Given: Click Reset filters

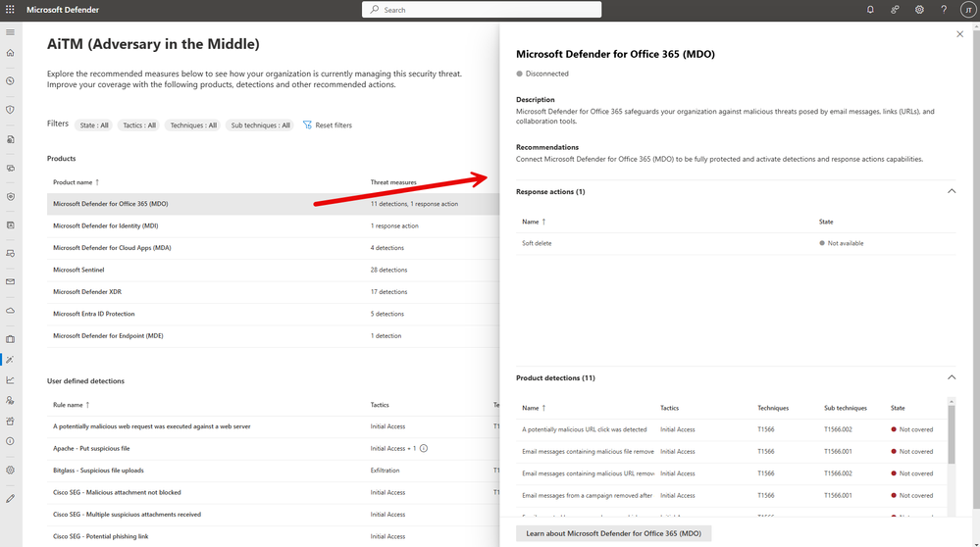Looking at the screenshot, I should pyautogui.click(x=328, y=124).
